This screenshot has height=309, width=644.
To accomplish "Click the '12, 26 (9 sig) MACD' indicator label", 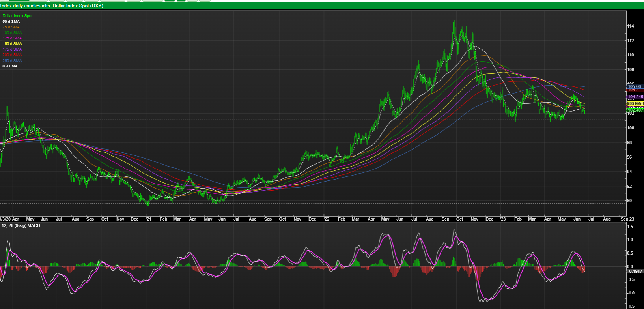I will 21,225.
